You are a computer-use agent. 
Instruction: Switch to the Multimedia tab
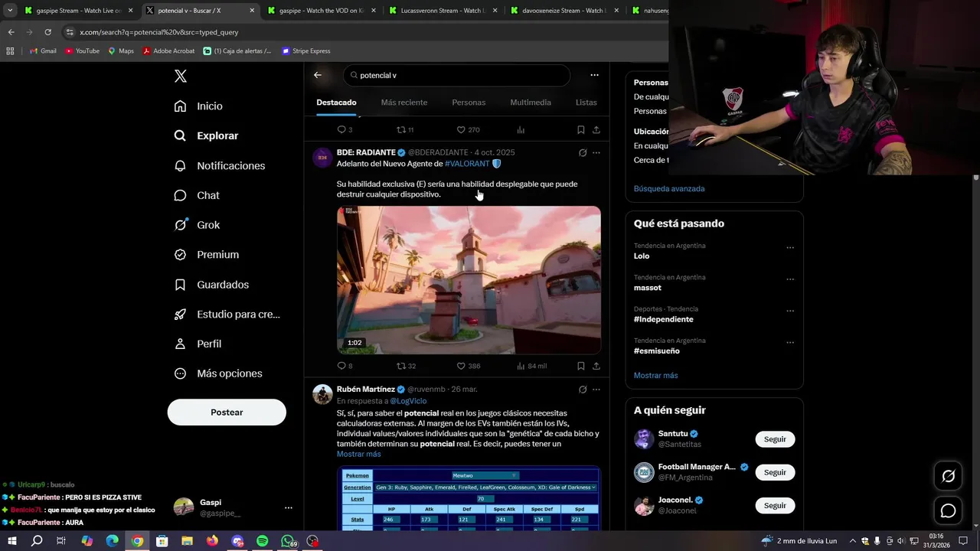[x=531, y=103]
